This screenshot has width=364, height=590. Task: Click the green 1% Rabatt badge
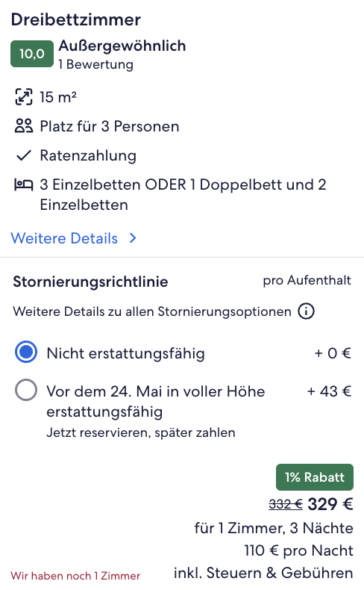pyautogui.click(x=315, y=477)
